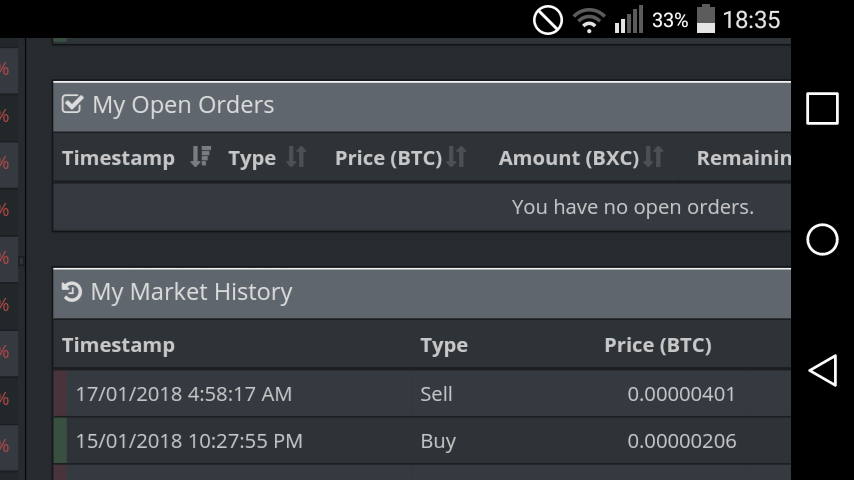Sort open orders by Price (BTC) arrows
854x480 pixels.
(456, 157)
